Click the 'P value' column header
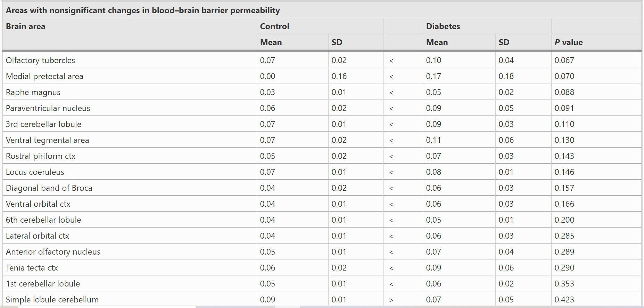 (x=568, y=42)
